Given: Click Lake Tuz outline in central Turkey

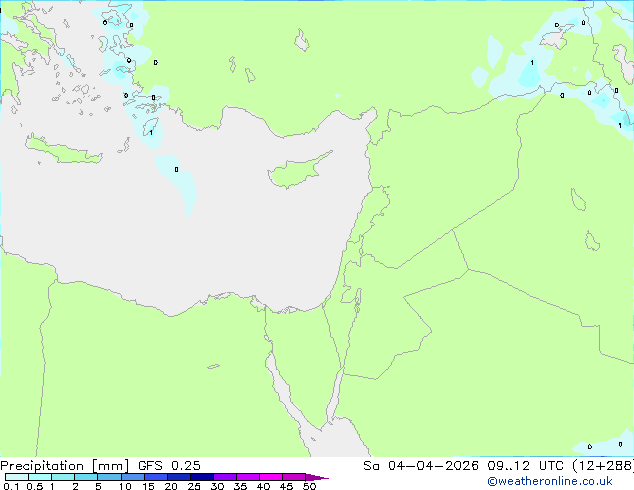Looking at the screenshot, I should pyautogui.click(x=302, y=40).
